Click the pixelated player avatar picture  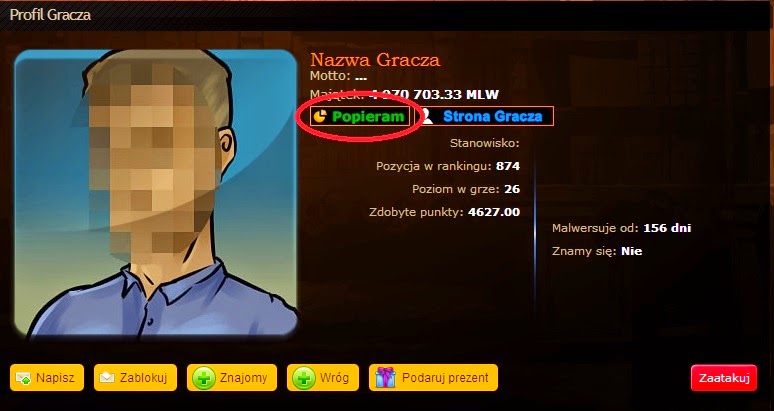[x=156, y=193]
